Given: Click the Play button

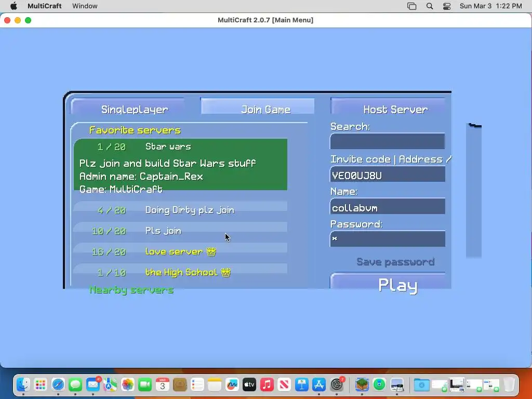Looking at the screenshot, I should click(388, 281).
